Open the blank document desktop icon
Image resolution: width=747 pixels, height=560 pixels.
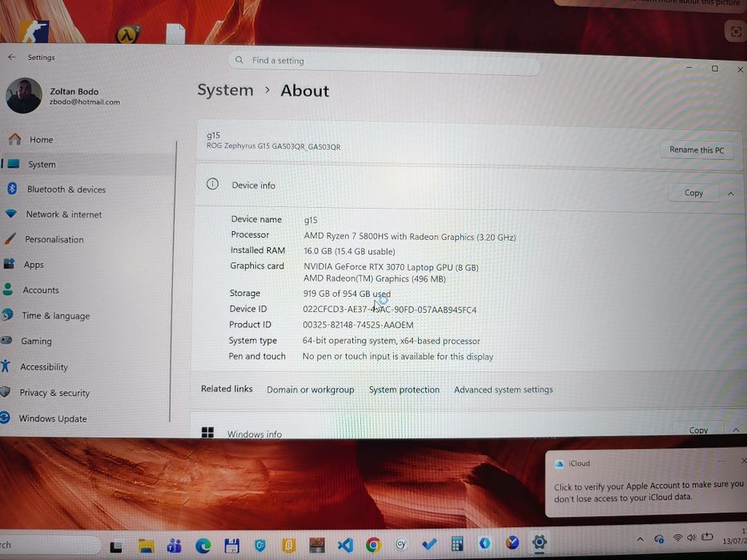(175, 34)
